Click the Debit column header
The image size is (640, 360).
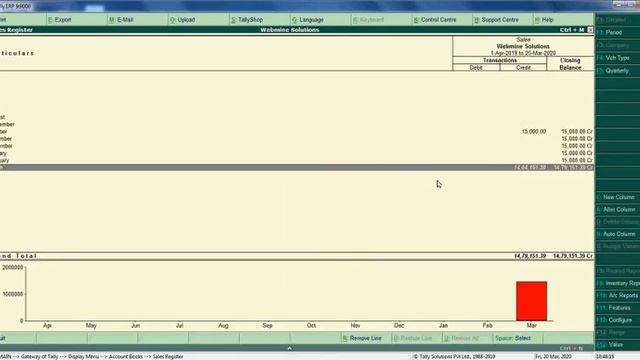pos(476,67)
